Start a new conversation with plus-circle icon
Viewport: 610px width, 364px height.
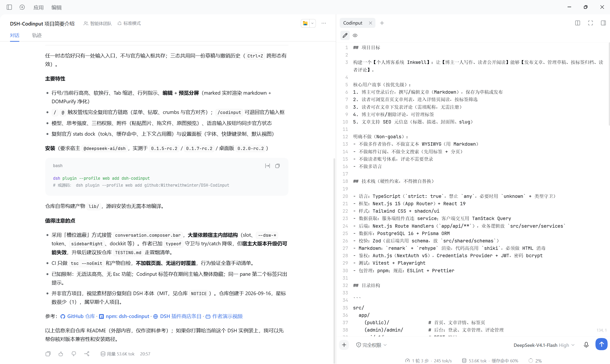point(22,7)
